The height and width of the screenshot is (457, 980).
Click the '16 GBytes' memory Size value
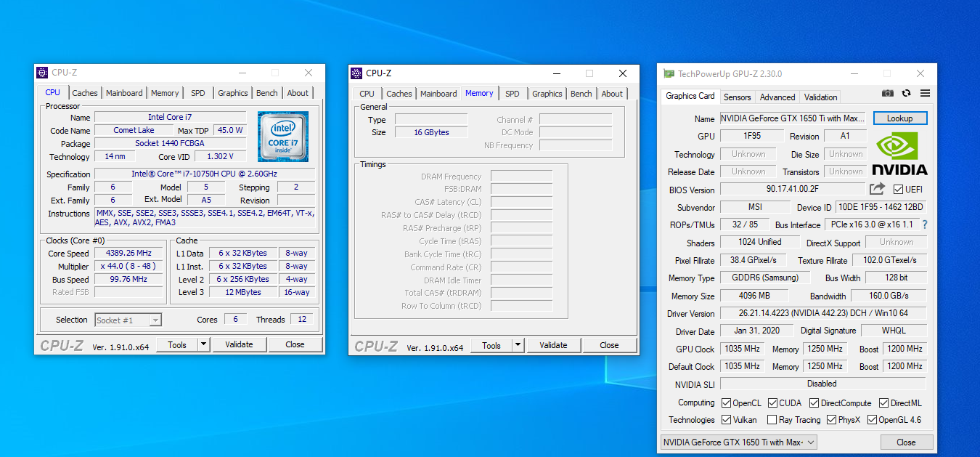click(x=431, y=132)
